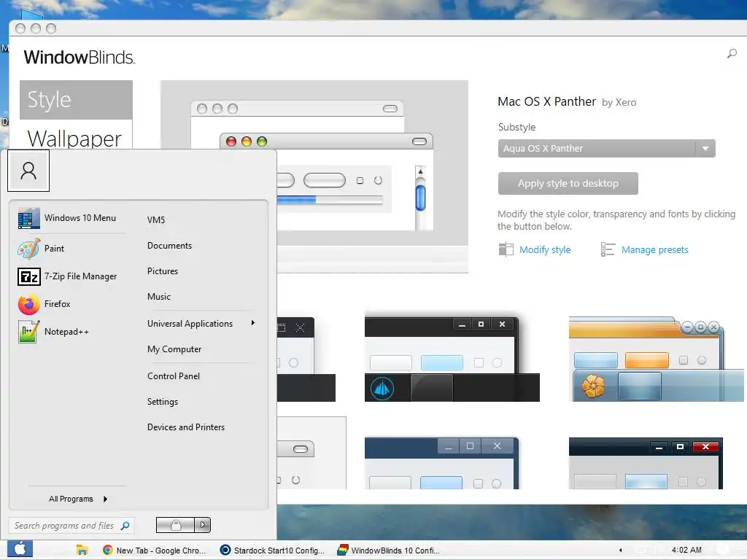This screenshot has height=560, width=747.
Task: Open Settings from start menu
Action: pos(163,402)
